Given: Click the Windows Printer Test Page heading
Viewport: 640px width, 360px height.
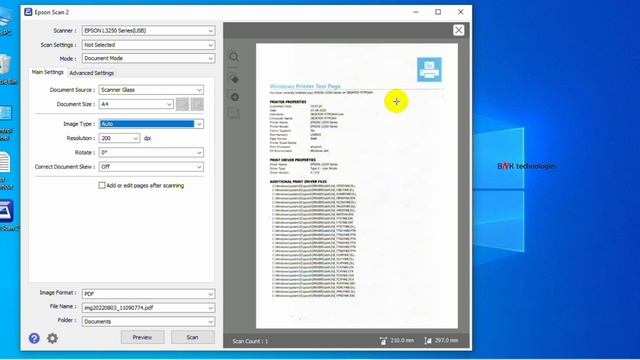Looking at the screenshot, I should (x=305, y=86).
